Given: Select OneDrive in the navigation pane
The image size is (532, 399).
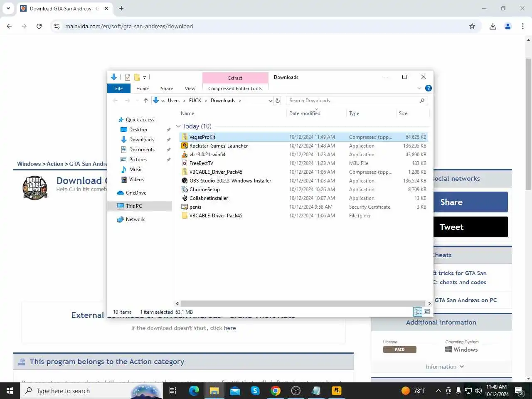Looking at the screenshot, I should (136, 193).
